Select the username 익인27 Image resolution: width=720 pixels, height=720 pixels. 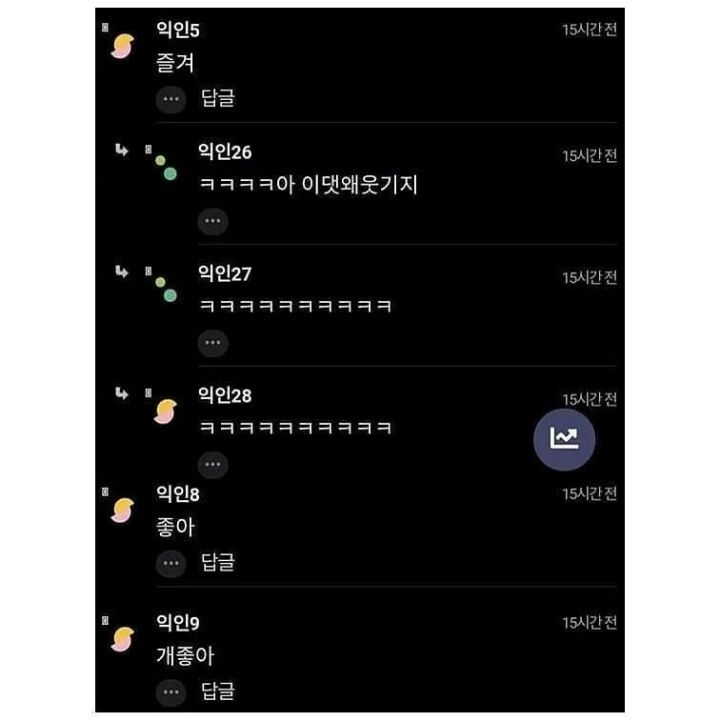(x=225, y=274)
